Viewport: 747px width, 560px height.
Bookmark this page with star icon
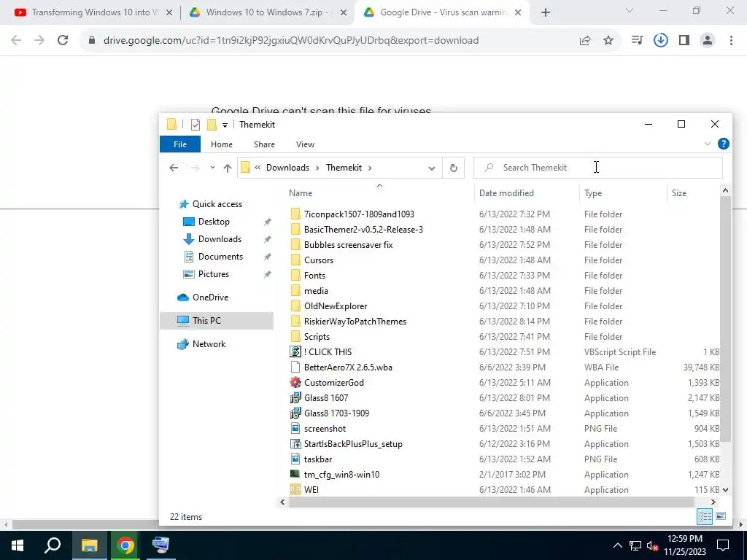pos(608,41)
